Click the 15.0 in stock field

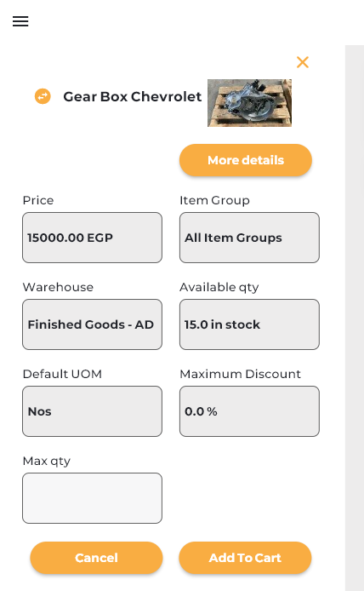coord(249,324)
